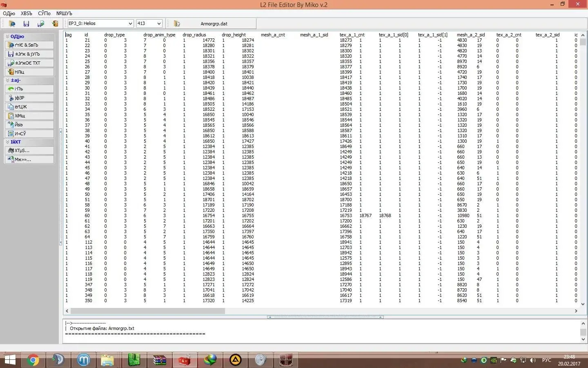Open the first menu in the menu bar

pyautogui.click(x=9, y=13)
